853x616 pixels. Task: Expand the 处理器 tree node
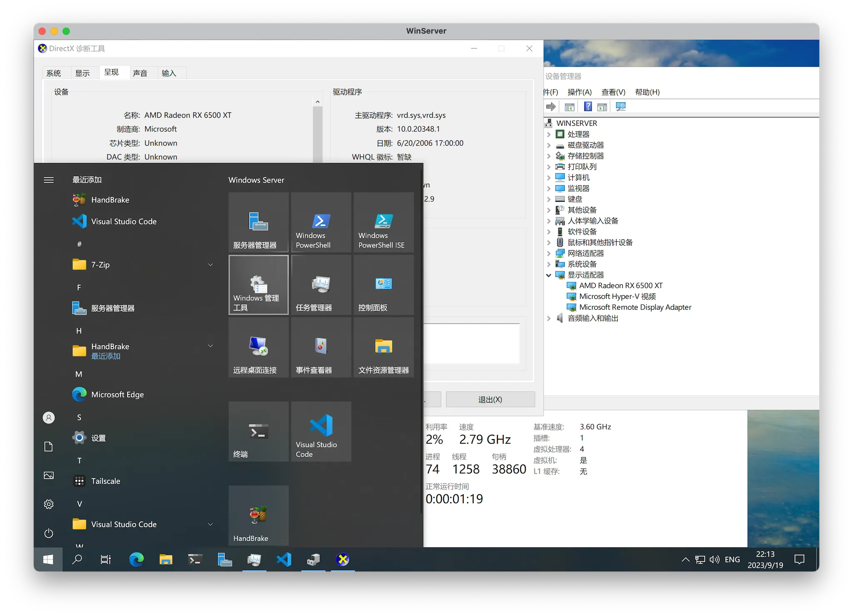click(x=549, y=134)
